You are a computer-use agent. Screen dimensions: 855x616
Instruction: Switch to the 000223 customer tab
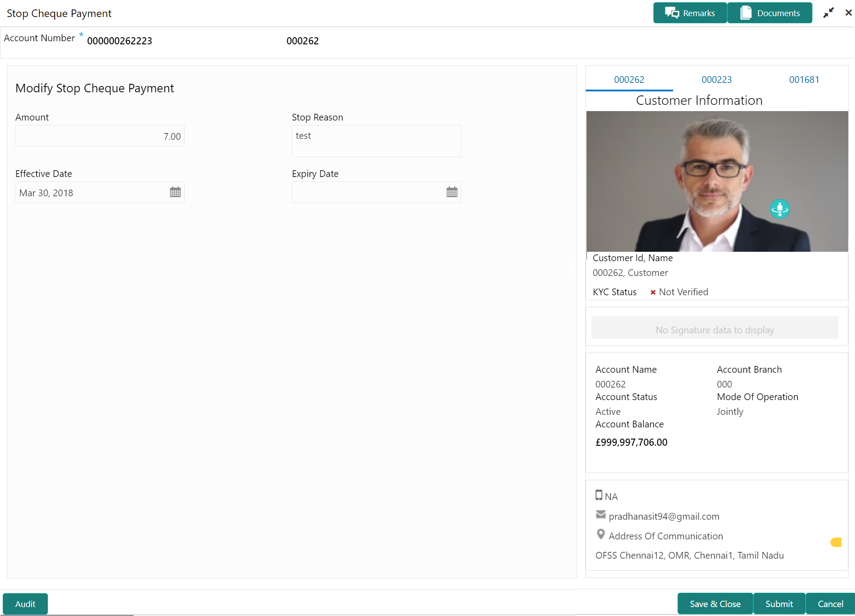(x=717, y=80)
